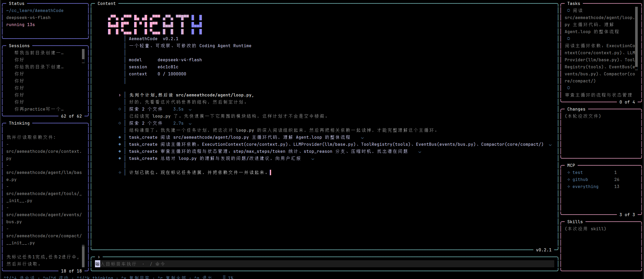Viewport: 644px width, 279px height.
Task: Expand the 探索 2 个文件 2.7s entry
Action: [x=190, y=124]
